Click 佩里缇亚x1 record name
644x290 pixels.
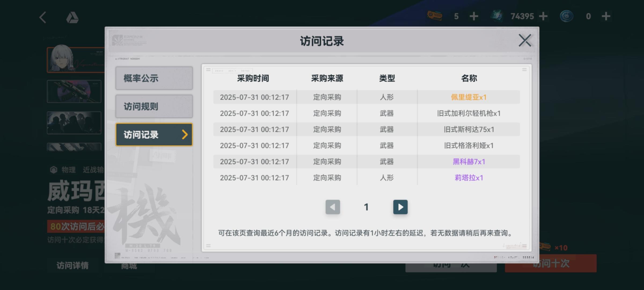click(x=469, y=97)
